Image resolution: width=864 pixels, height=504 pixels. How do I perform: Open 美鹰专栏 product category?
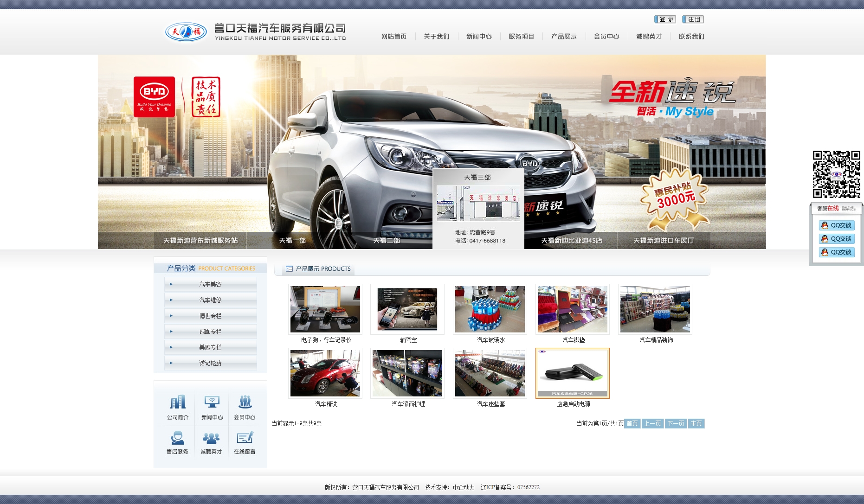pyautogui.click(x=211, y=347)
